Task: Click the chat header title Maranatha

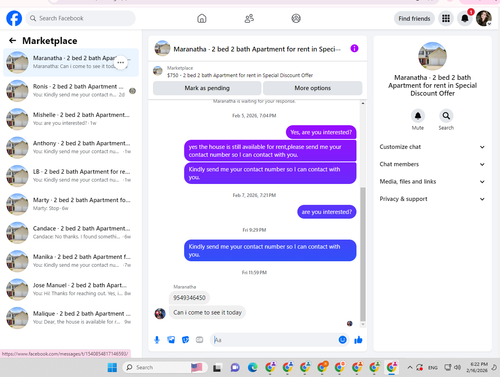Action: click(257, 49)
